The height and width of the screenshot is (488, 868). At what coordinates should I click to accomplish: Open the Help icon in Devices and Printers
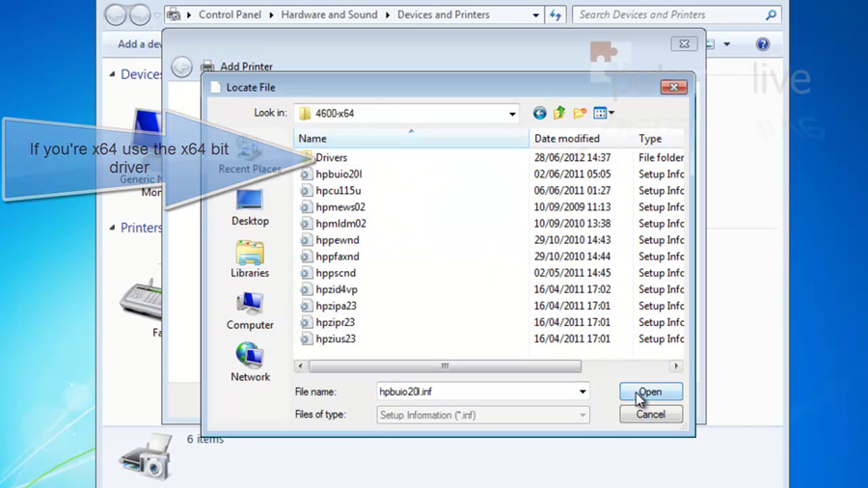click(763, 44)
